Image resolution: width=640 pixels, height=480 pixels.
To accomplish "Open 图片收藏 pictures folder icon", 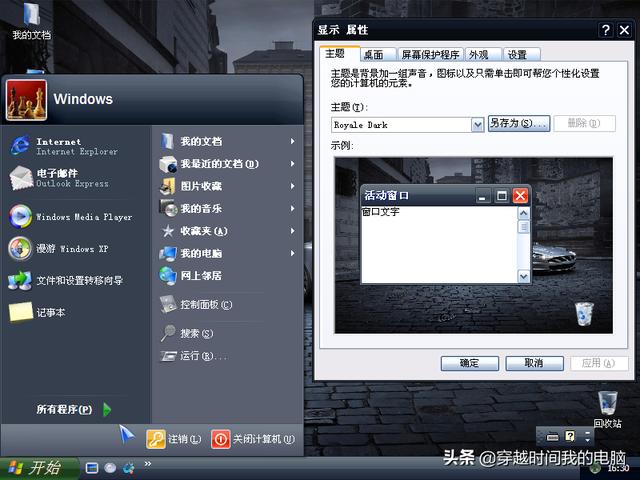I will pyautogui.click(x=168, y=186).
